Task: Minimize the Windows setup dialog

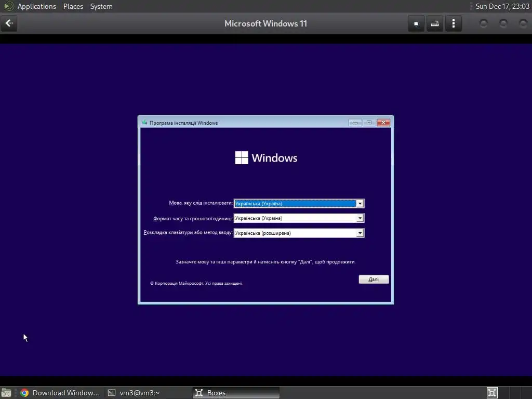Action: point(355,123)
